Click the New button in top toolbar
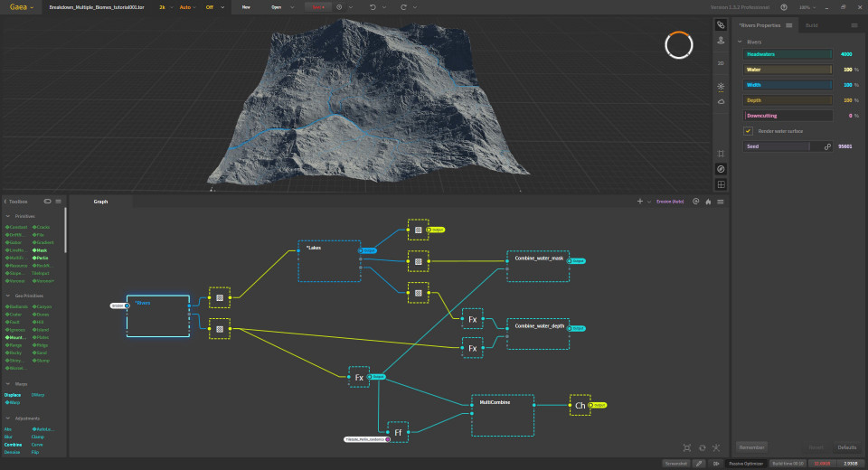The width and height of the screenshot is (868, 470). click(x=245, y=6)
